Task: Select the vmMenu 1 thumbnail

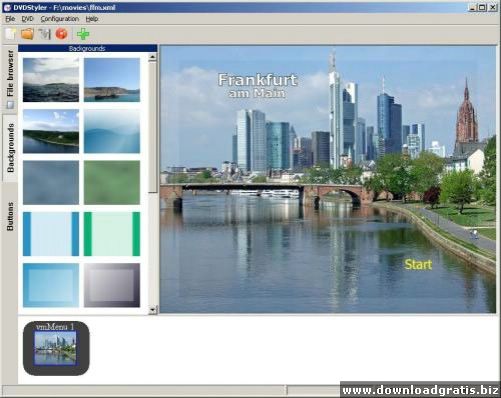Action: click(x=56, y=348)
